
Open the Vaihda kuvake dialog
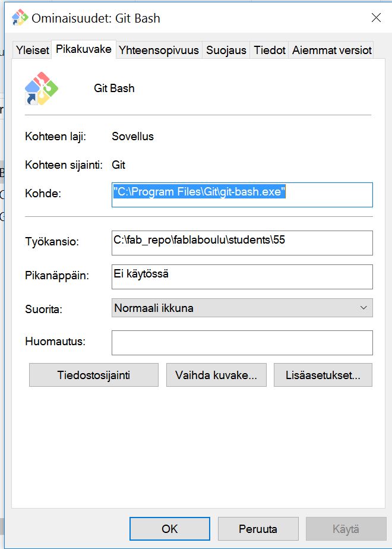(x=216, y=375)
